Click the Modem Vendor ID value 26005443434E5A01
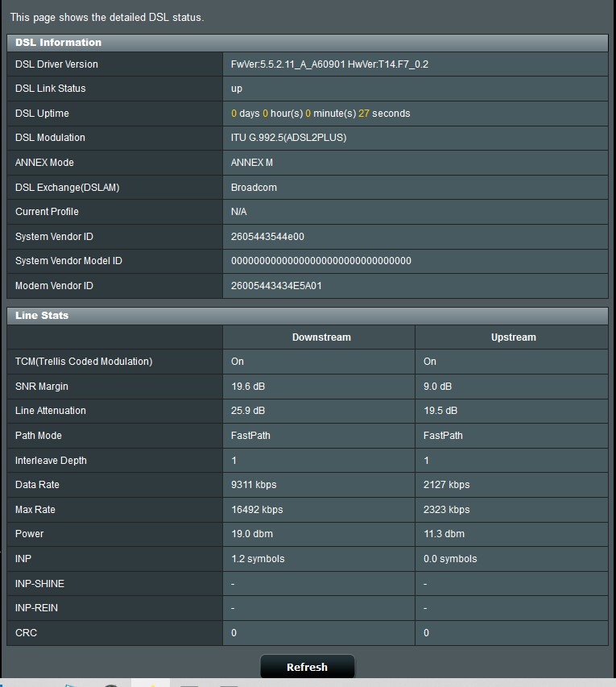Image resolution: width=616 pixels, height=687 pixels. pyautogui.click(x=276, y=286)
